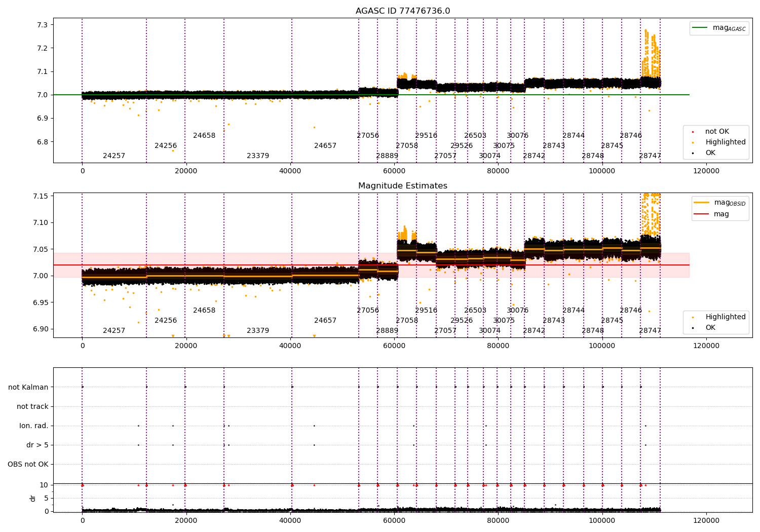The height and width of the screenshot is (532, 760).
Task: Click obsid label 24256 in the top plot
Action: pyautogui.click(x=166, y=146)
